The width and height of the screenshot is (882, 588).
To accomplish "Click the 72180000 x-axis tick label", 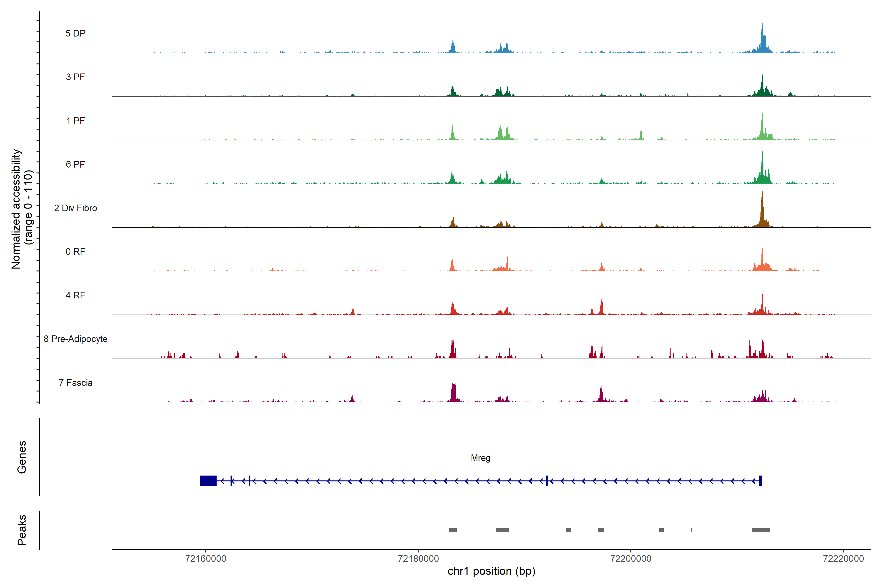I will click(418, 559).
